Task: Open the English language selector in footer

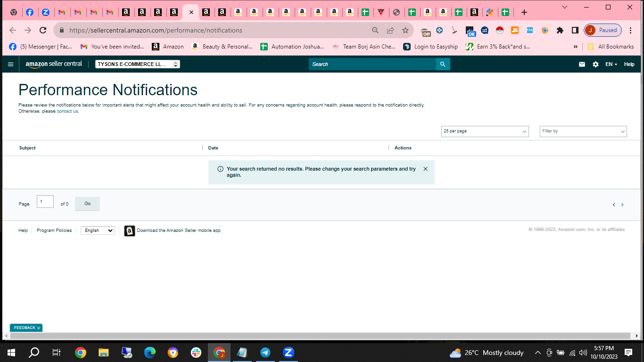Action: [98, 230]
